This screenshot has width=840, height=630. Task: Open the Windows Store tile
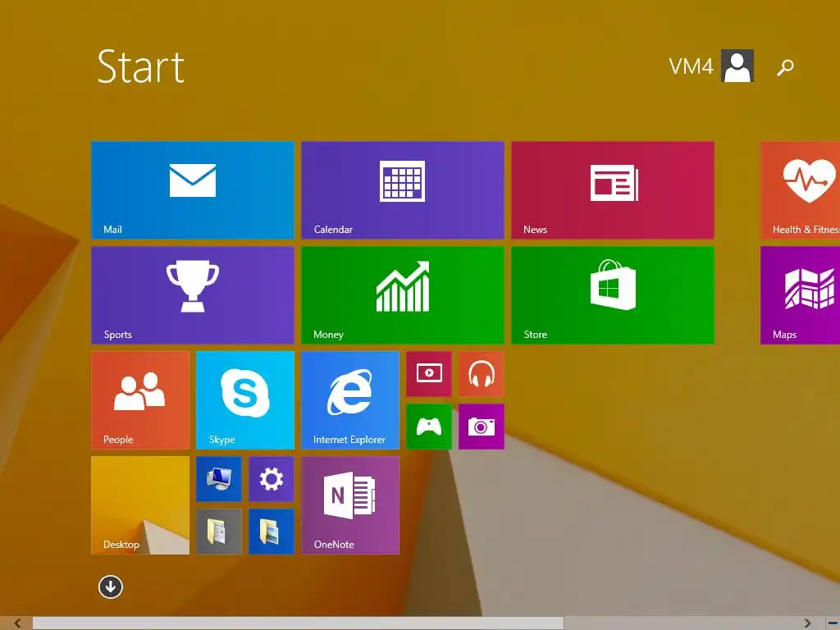coord(613,295)
